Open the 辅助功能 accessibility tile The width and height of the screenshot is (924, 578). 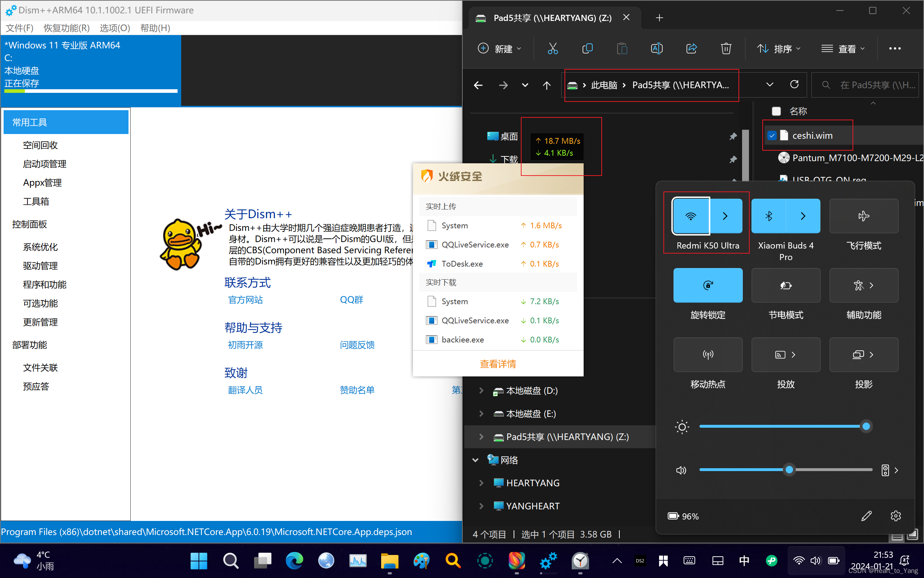pos(864,285)
